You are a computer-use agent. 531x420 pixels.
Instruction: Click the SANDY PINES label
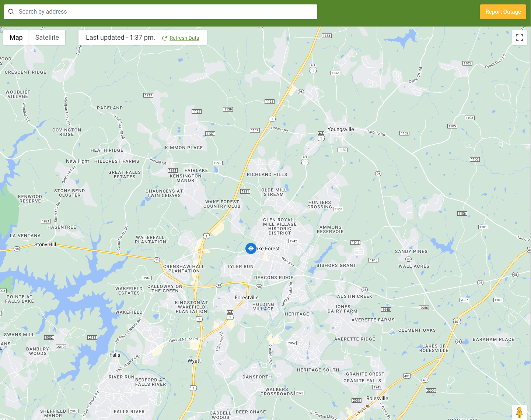tap(411, 251)
